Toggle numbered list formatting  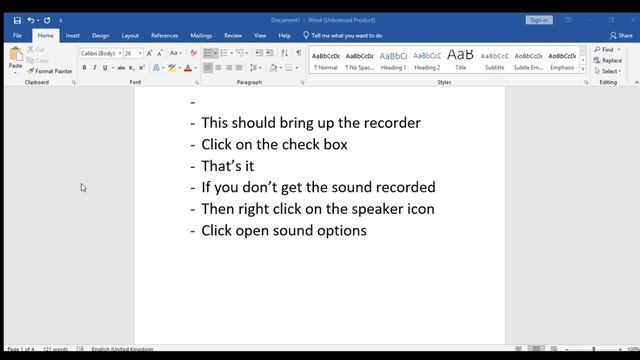[x=224, y=53]
